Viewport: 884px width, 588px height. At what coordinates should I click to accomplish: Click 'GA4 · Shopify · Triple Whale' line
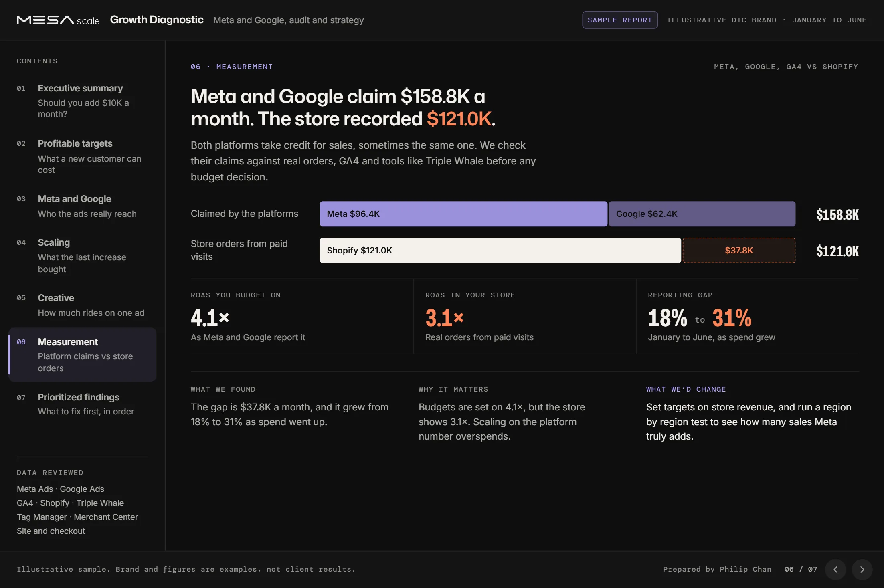coord(71,503)
